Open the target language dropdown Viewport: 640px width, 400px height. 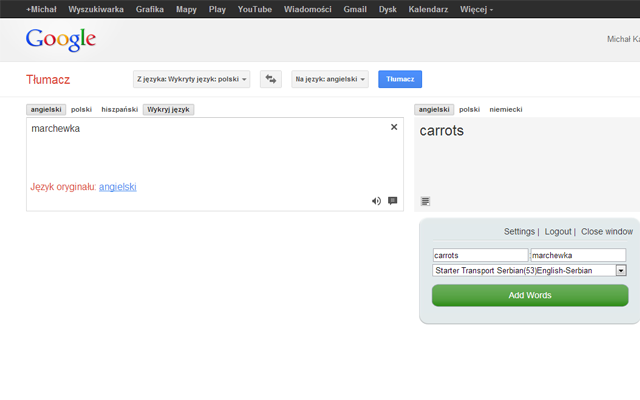[x=330, y=79]
